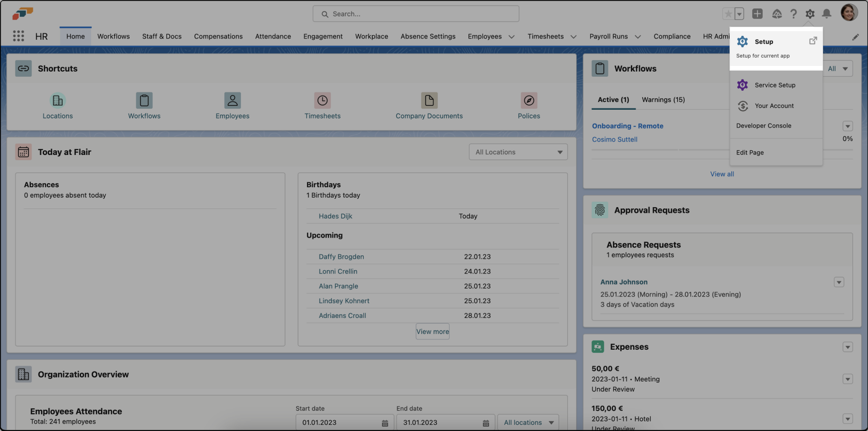Open the Polices compass shortcut icon

(529, 101)
